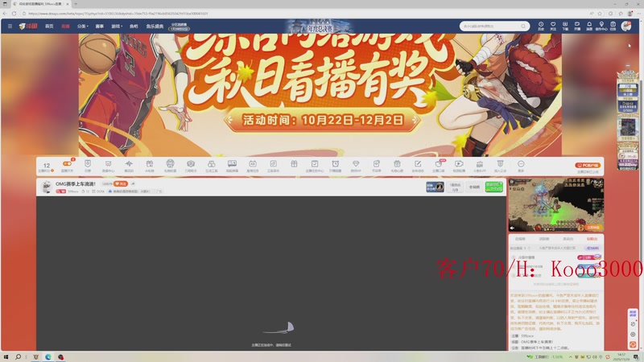The height and width of the screenshot is (362, 644).
Task: Switch to the last red chat panel tab
Action: click(592, 239)
